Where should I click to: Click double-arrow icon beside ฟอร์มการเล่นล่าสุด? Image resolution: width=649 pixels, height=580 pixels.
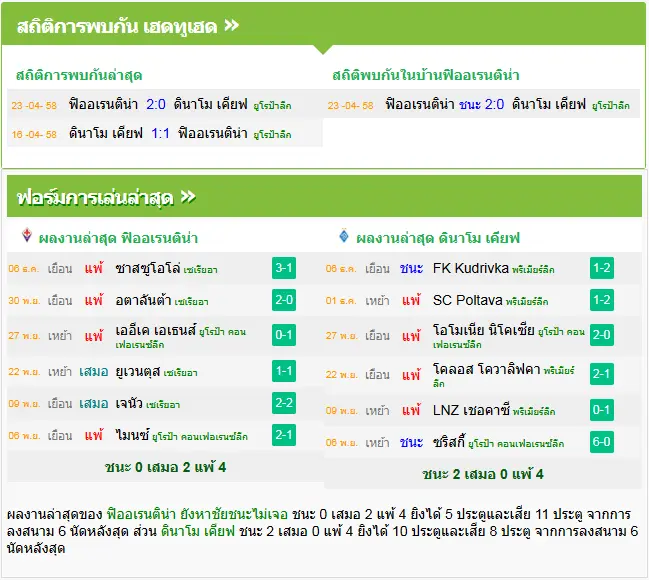tap(188, 197)
